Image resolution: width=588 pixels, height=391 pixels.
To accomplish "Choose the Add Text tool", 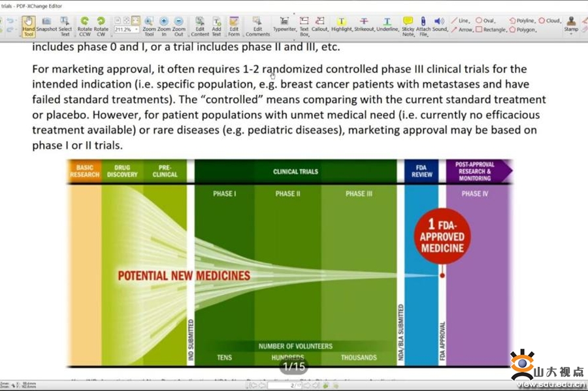I will (x=216, y=25).
